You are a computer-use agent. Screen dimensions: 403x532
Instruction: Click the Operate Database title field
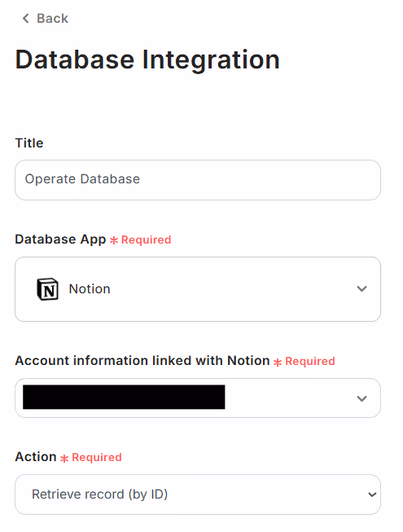coord(198,180)
